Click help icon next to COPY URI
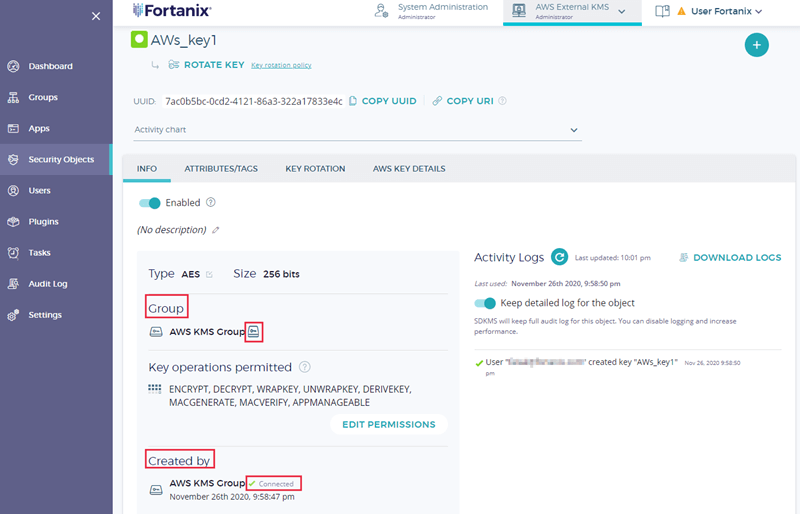800x514 pixels. pos(503,101)
